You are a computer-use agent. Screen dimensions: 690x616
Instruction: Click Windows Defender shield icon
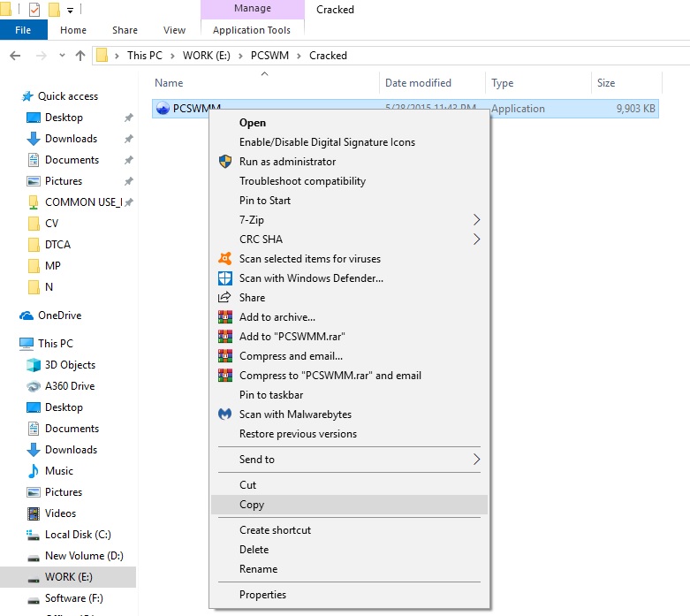[225, 278]
